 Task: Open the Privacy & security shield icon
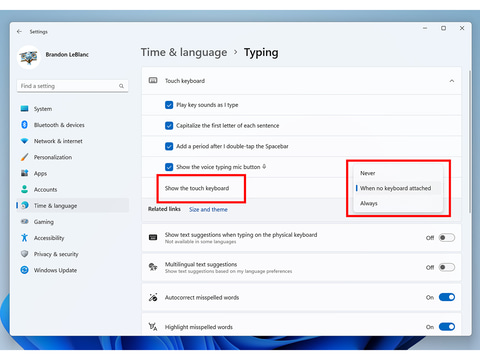pyautogui.click(x=25, y=254)
